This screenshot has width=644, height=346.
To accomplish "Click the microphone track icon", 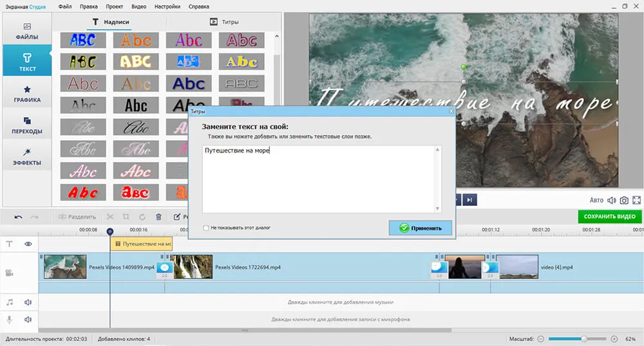I will [x=9, y=320].
